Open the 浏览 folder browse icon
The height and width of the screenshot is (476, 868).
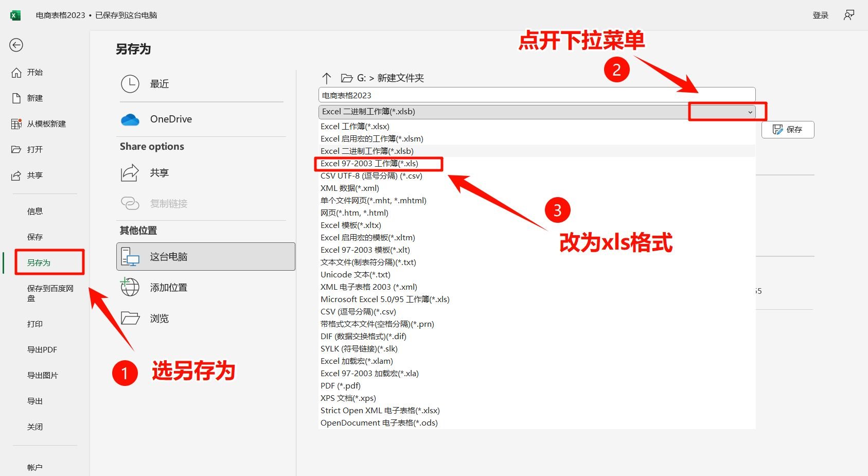tap(130, 318)
